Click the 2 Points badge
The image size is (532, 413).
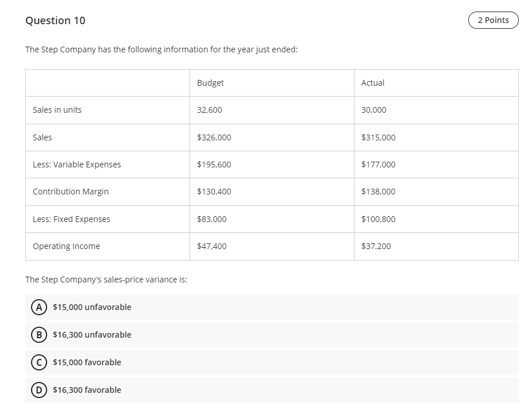coord(494,20)
